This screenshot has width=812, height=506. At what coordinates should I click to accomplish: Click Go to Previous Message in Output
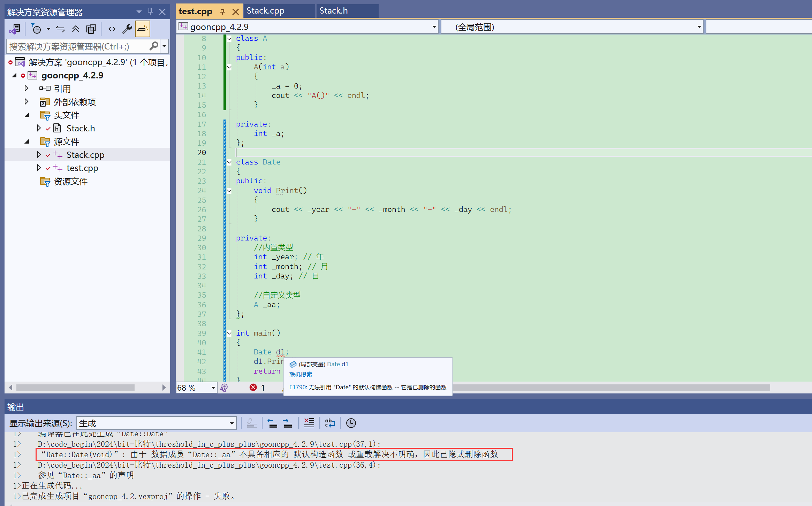tap(273, 423)
